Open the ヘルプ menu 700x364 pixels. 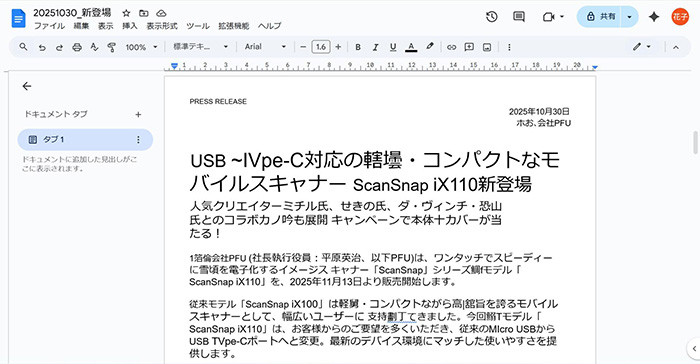tap(270, 26)
